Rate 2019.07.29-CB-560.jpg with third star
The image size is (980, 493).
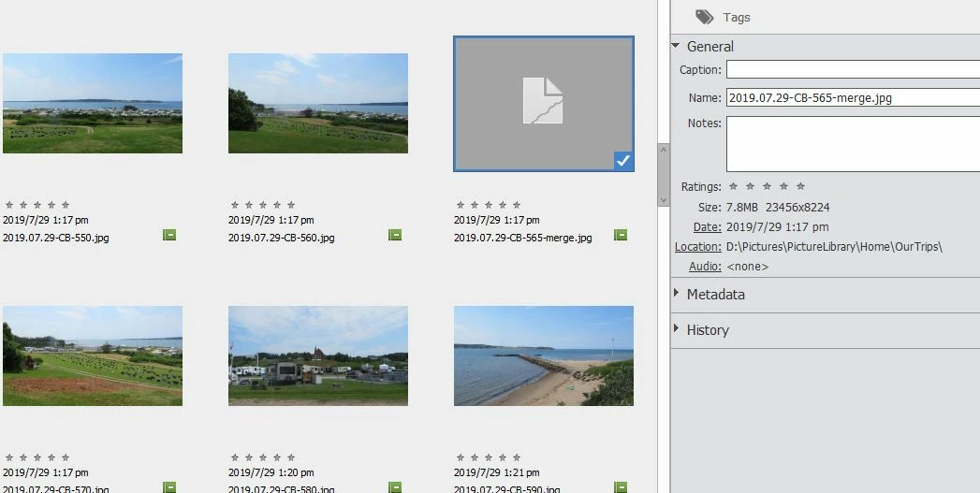[x=263, y=205]
